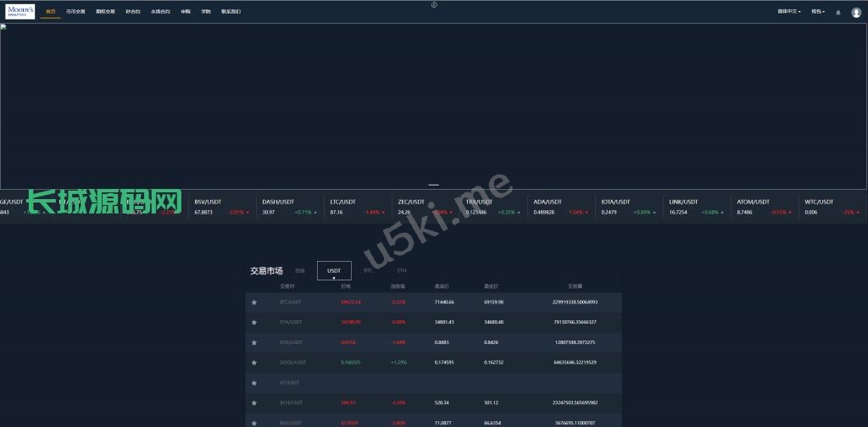Mark BCH/USDT as favorite star

pyautogui.click(x=253, y=403)
